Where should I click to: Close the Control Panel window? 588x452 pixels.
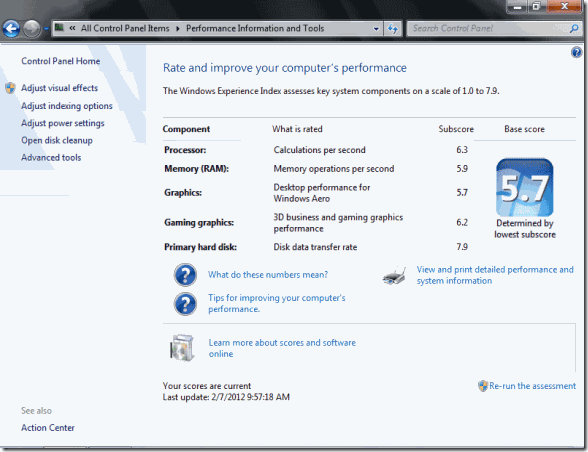(564, 6)
